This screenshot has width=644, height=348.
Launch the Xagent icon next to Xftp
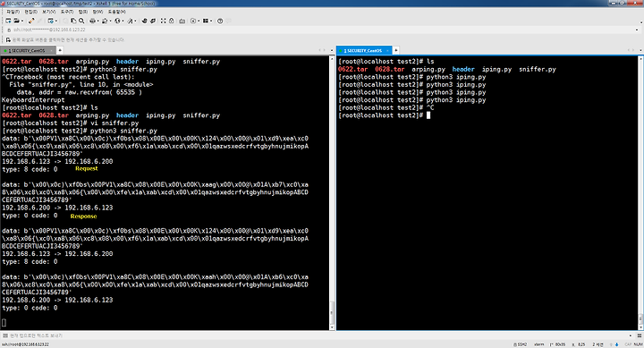pos(153,21)
